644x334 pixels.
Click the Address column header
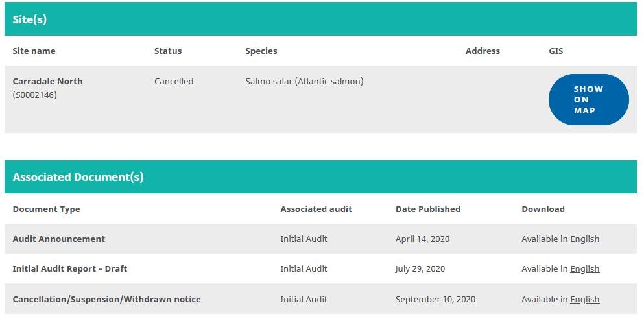tap(483, 51)
